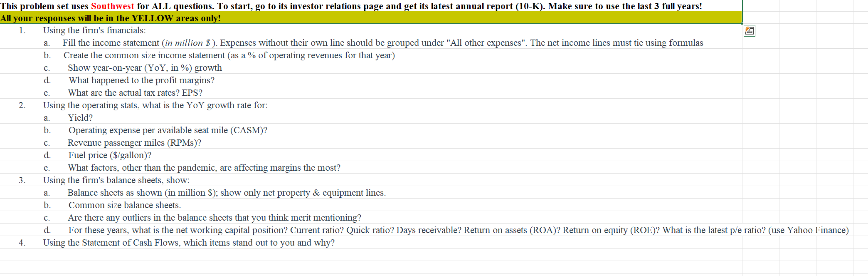Viewport: 868px width, 276px height.
Task: Select "Are there any outliers in the balance sheets" line
Action: [215, 218]
